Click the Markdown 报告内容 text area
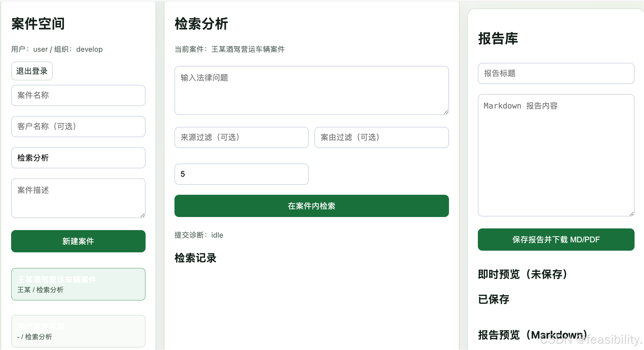 click(556, 155)
